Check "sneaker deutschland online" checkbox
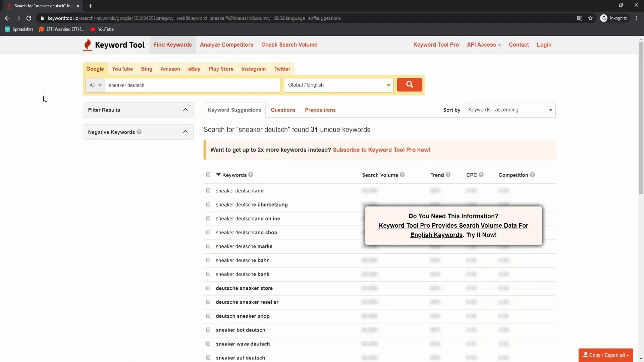Viewport: 644px width, 362px height. pyautogui.click(x=208, y=218)
